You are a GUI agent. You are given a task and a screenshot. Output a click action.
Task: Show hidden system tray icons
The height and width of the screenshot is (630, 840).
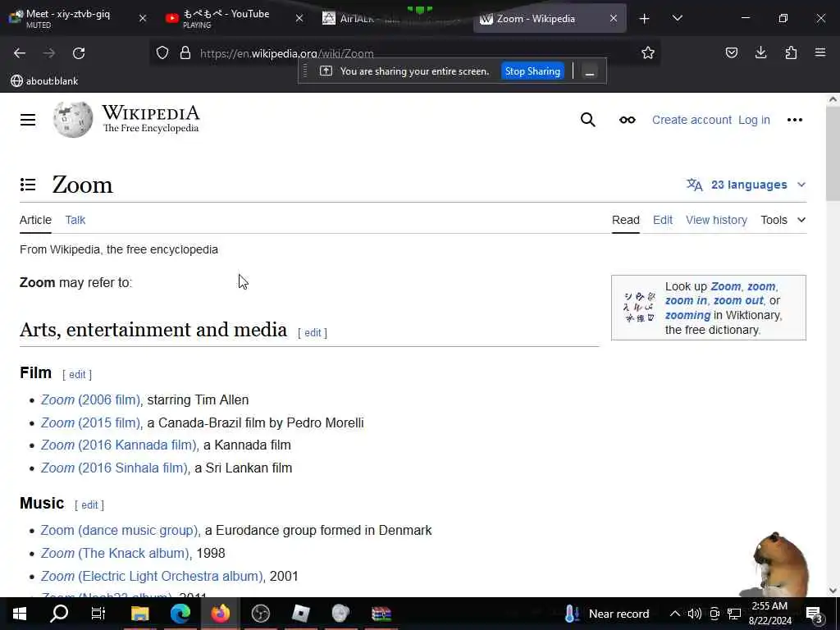point(675,614)
